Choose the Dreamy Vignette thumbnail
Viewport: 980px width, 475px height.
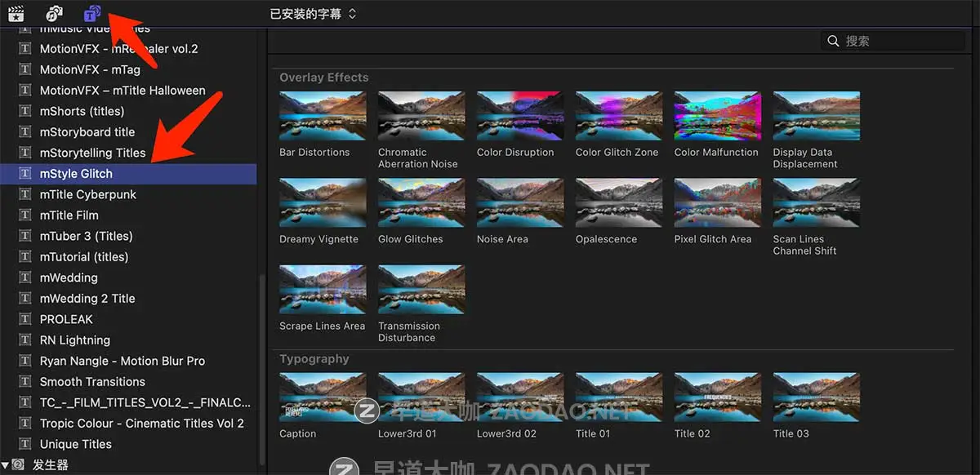pyautogui.click(x=322, y=202)
